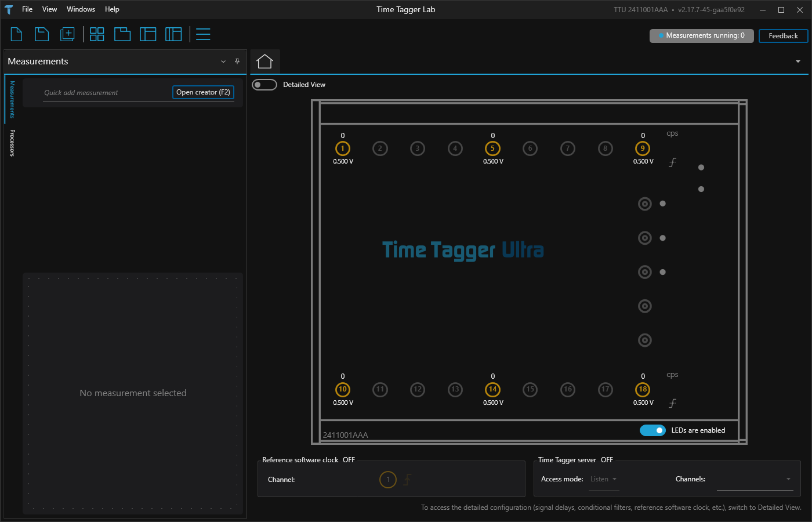Go to the Home tab icon
The height and width of the screenshot is (522, 812).
264,61
